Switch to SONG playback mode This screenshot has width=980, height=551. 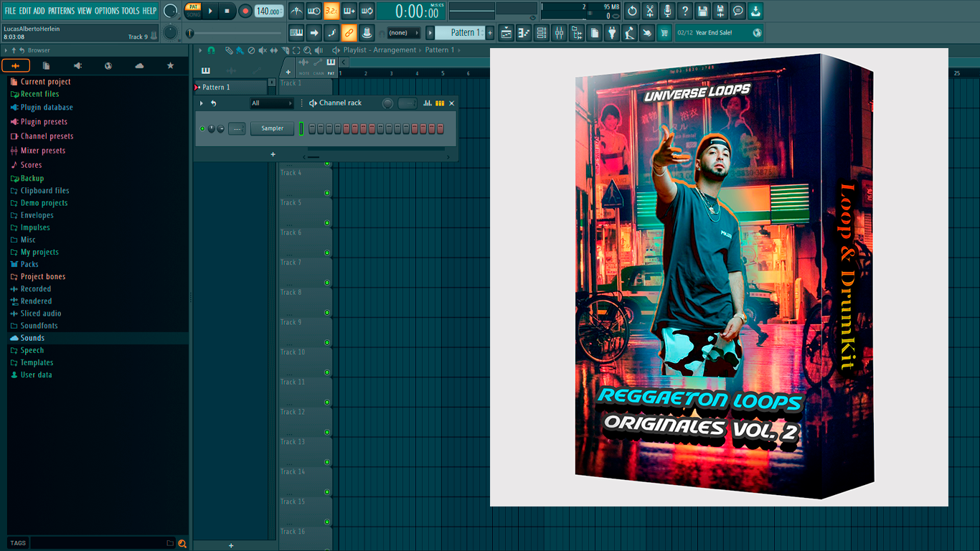pyautogui.click(x=193, y=15)
